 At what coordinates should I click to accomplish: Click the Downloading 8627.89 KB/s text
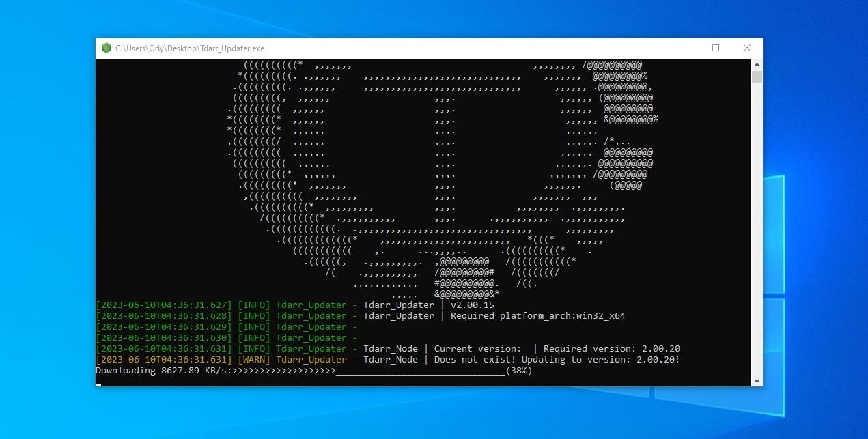point(163,371)
